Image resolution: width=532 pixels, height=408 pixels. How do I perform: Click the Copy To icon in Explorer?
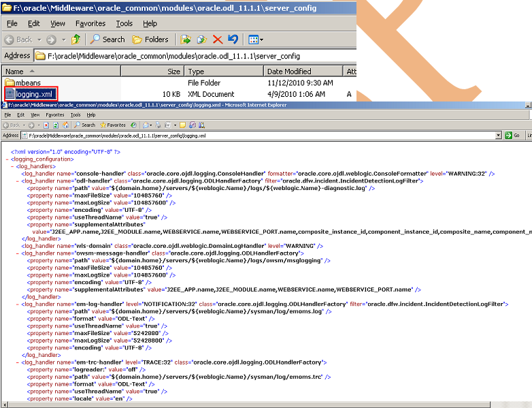tap(201, 40)
